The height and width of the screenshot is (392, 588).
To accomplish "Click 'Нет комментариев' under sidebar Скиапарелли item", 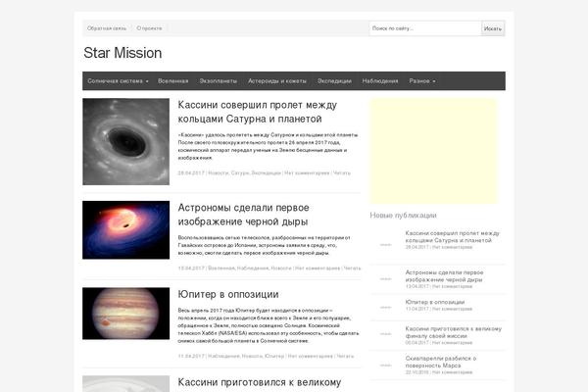I will [452, 372].
